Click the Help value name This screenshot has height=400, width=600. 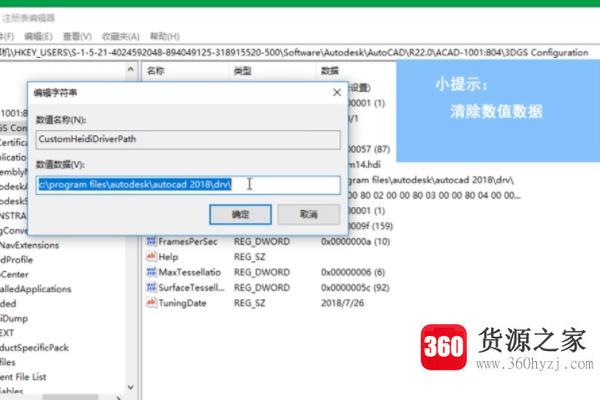click(x=168, y=257)
